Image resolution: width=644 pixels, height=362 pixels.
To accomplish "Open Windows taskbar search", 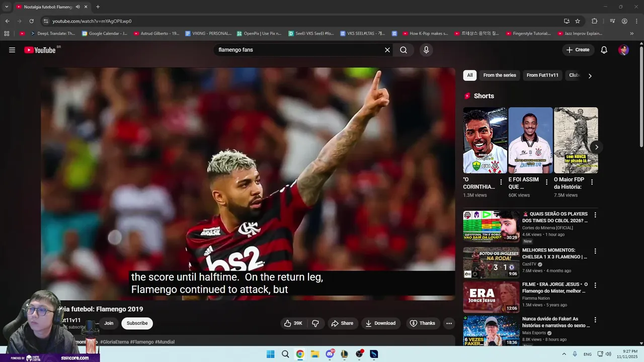I will click(285, 354).
